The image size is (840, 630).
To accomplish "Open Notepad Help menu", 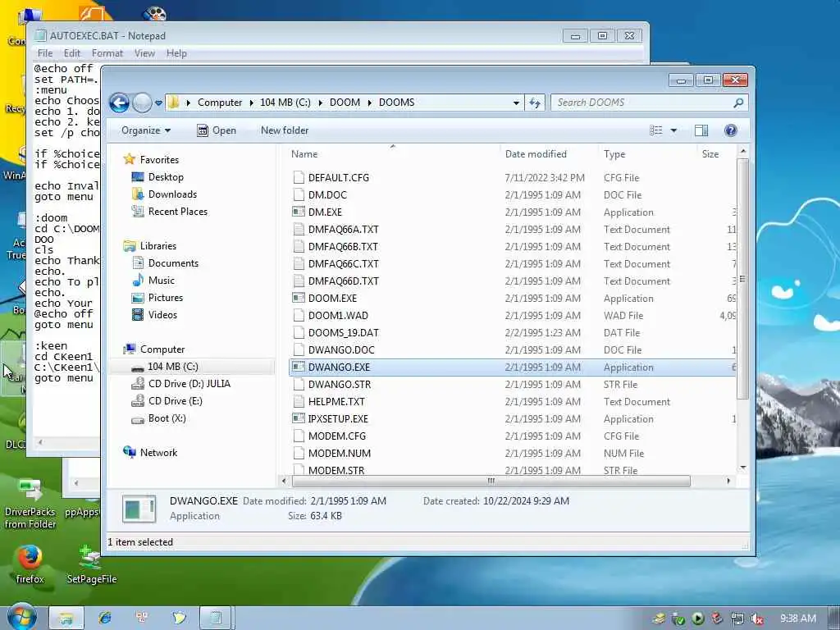I will click(x=176, y=53).
